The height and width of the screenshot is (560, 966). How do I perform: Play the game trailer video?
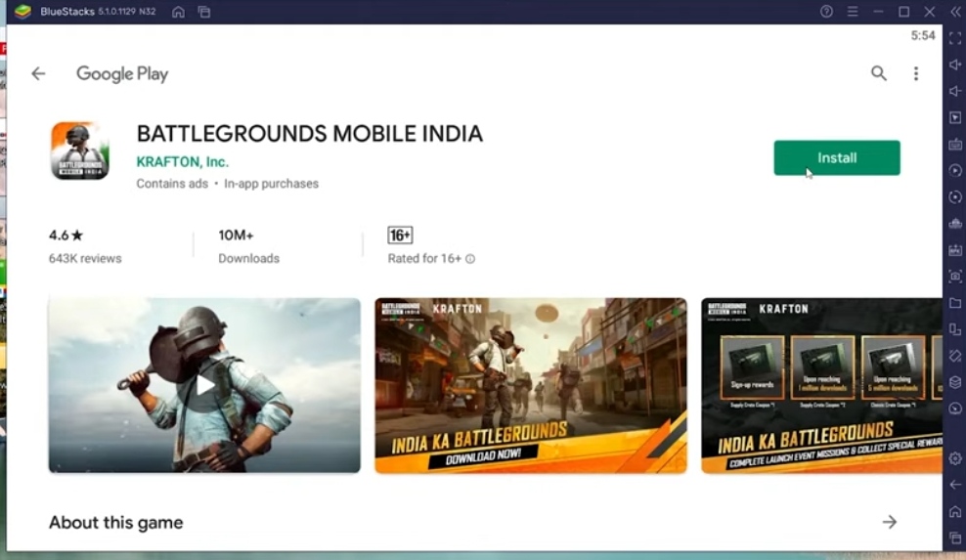pyautogui.click(x=204, y=385)
